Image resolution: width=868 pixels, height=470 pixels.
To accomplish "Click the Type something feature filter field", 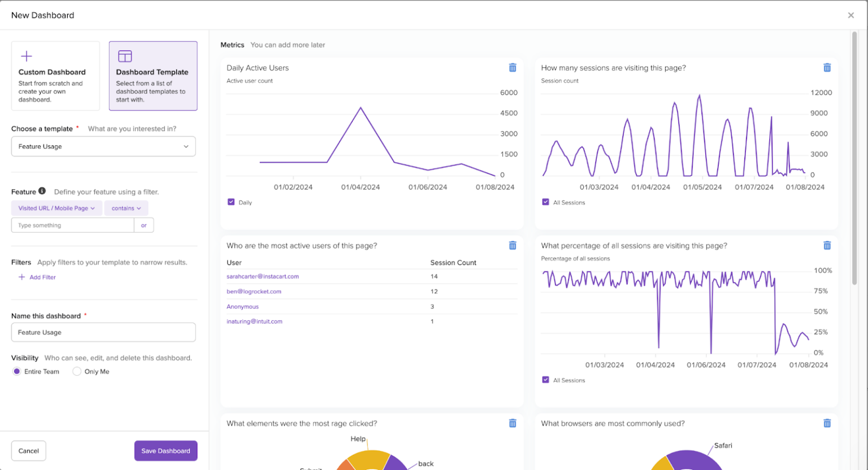I will coord(72,225).
